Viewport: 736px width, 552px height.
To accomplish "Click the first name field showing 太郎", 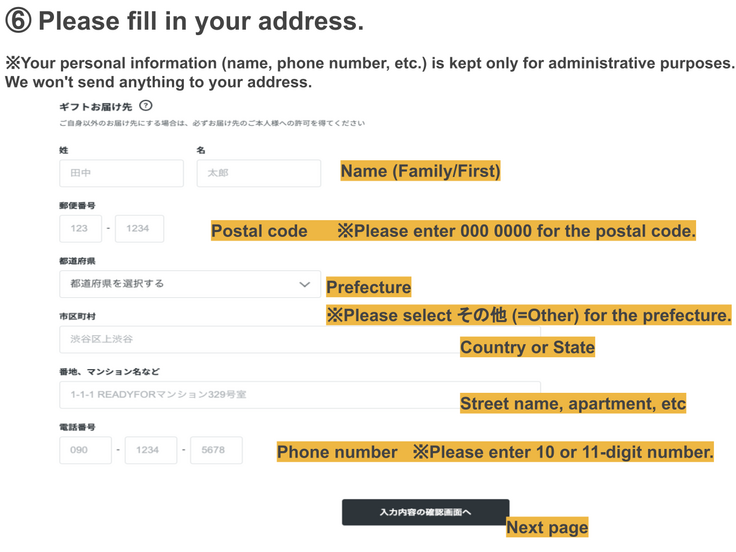I will point(258,173).
